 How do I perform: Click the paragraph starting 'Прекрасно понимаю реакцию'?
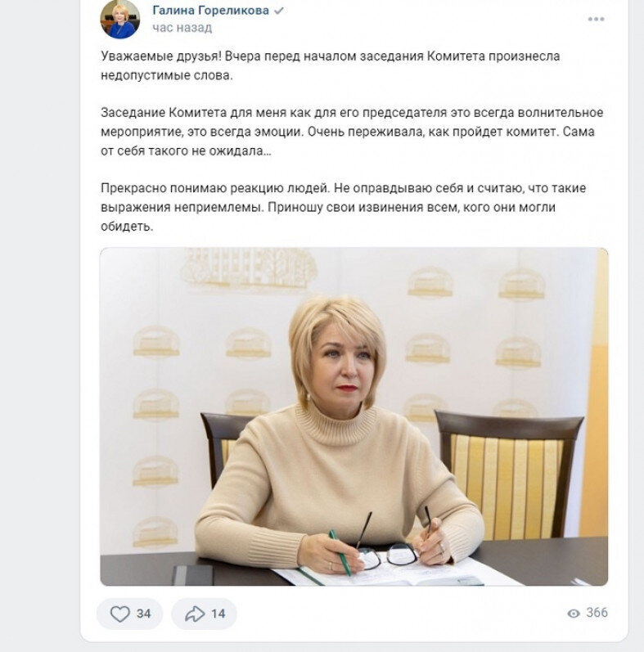(x=343, y=208)
